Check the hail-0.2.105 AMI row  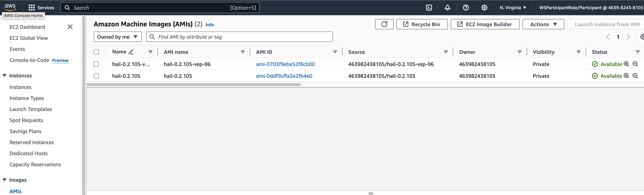click(x=96, y=76)
